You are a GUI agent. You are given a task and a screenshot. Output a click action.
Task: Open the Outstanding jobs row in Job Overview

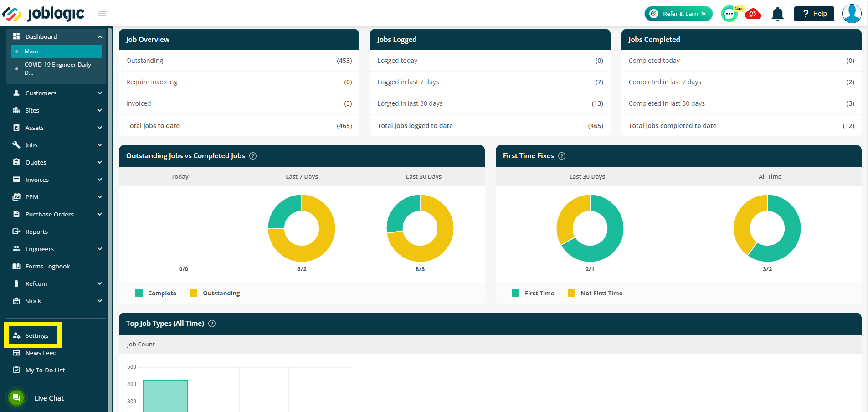click(239, 61)
